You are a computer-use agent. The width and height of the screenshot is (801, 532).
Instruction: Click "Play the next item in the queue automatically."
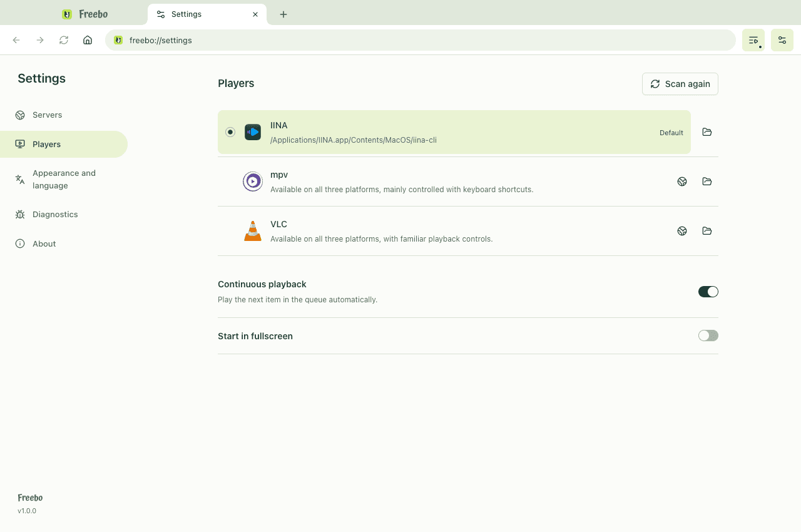[x=297, y=300]
